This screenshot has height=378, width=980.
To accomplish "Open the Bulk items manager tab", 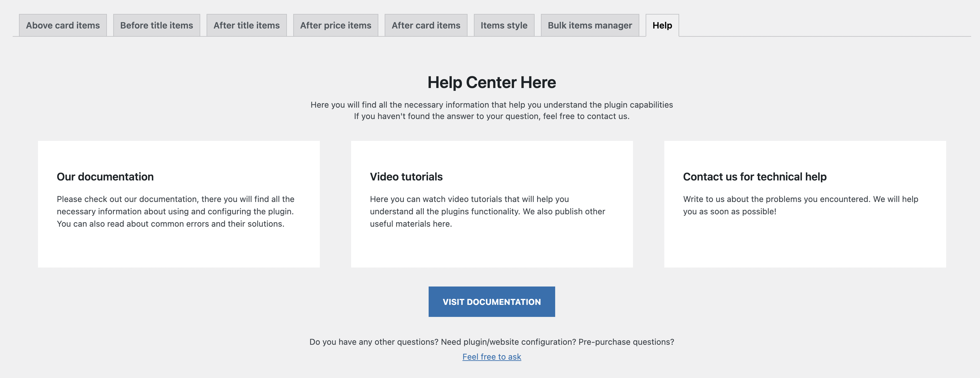I will click(x=590, y=26).
